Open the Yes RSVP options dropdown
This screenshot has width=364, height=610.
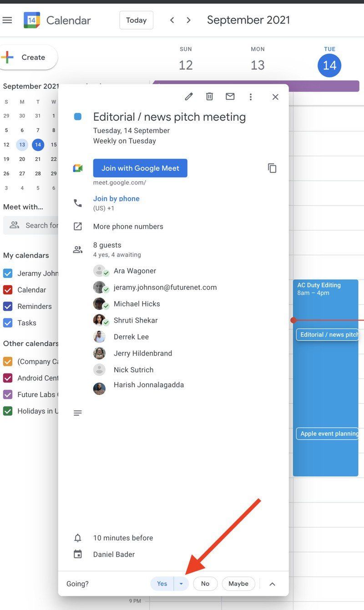[181, 584]
